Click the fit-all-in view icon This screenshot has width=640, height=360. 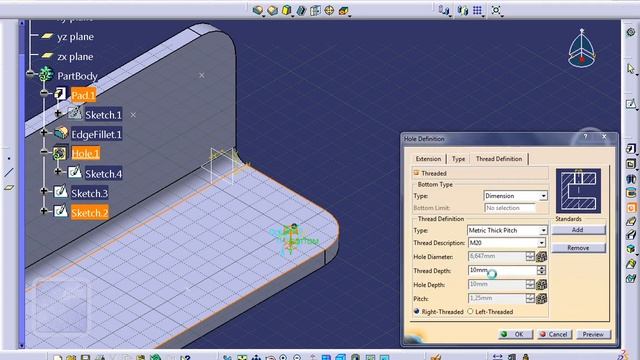pos(496,10)
